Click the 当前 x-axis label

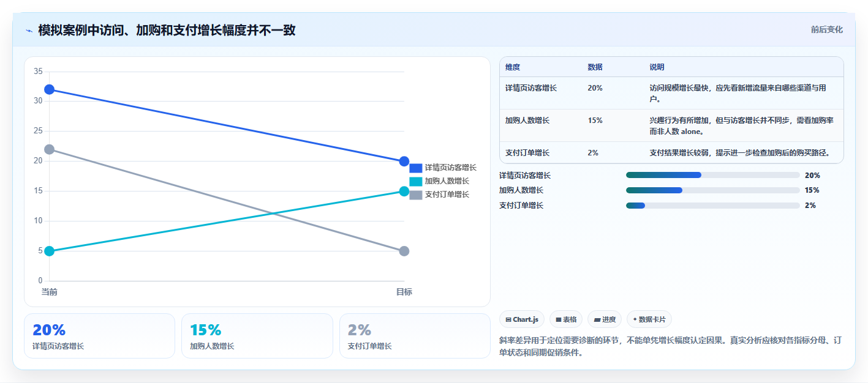[x=50, y=292]
